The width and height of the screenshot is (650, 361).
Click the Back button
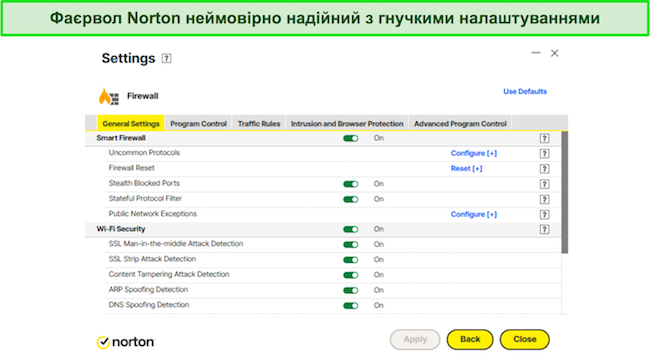point(470,339)
